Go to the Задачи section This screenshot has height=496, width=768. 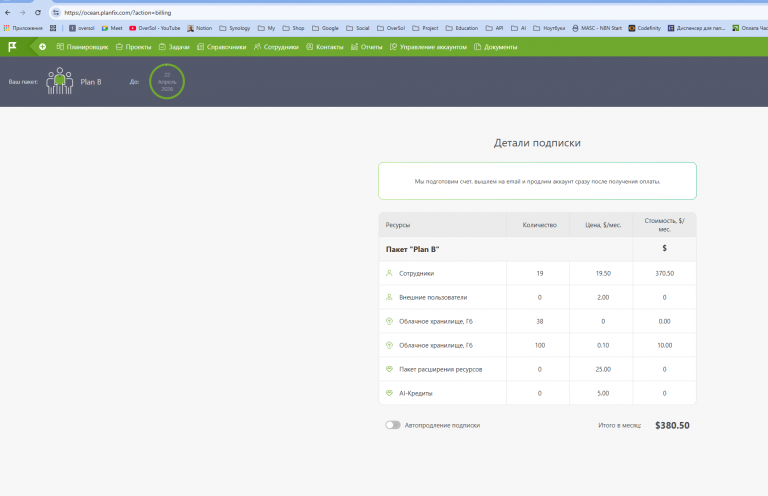click(174, 47)
